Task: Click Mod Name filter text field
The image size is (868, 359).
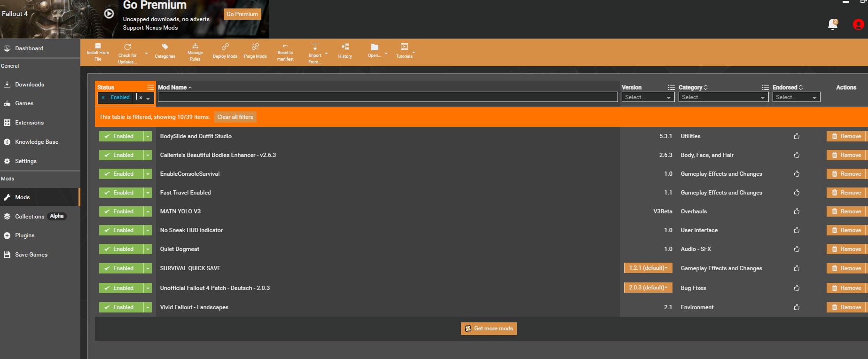Action: click(x=388, y=97)
